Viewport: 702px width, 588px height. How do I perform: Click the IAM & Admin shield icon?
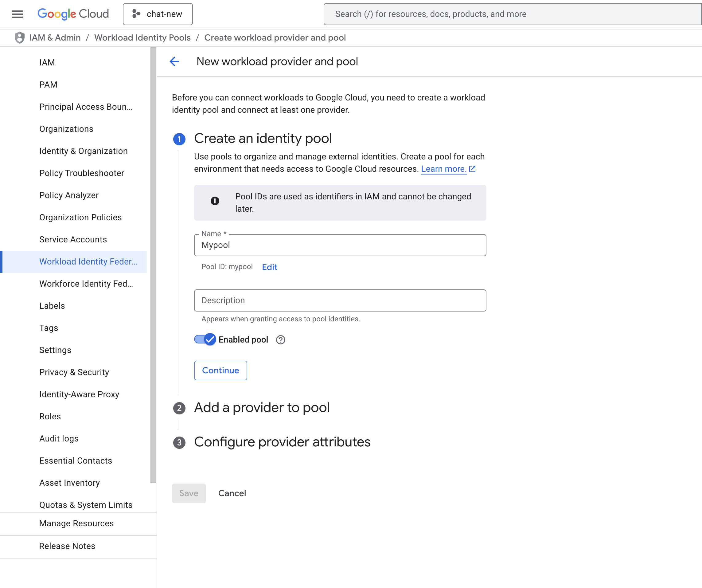(19, 38)
